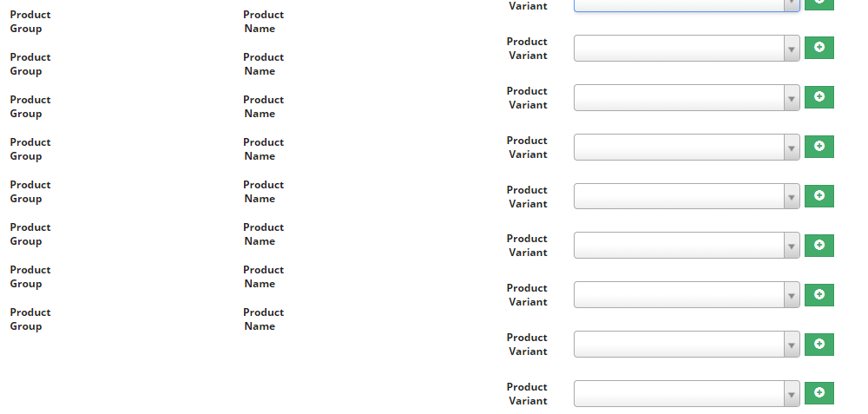Click the plus icon in the third fully visible Product Variant row
This screenshot has height=414, width=868.
[x=819, y=146]
